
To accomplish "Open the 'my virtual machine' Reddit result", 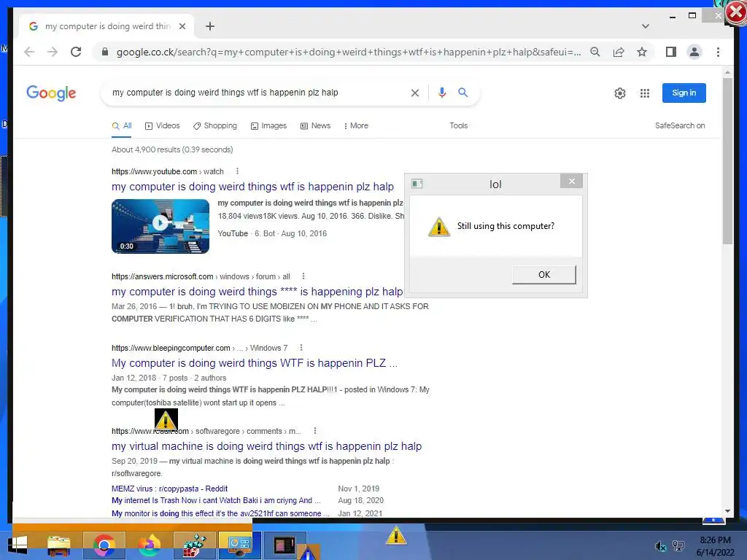I will click(266, 446).
